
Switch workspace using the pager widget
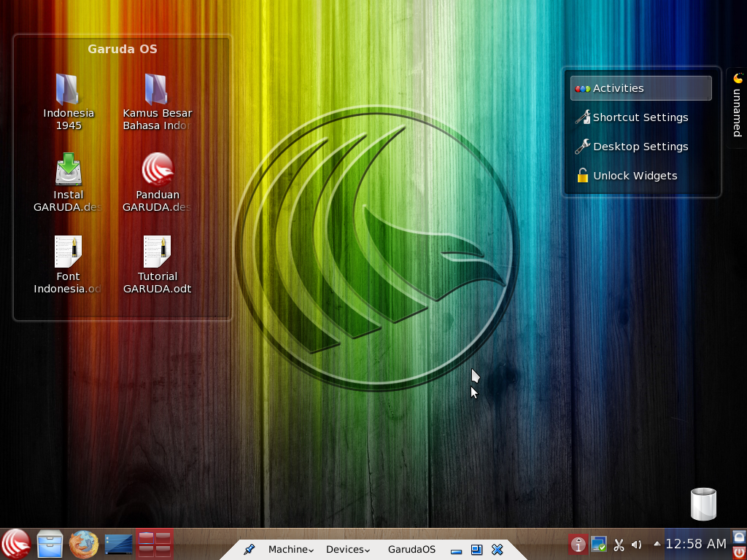pos(154,544)
